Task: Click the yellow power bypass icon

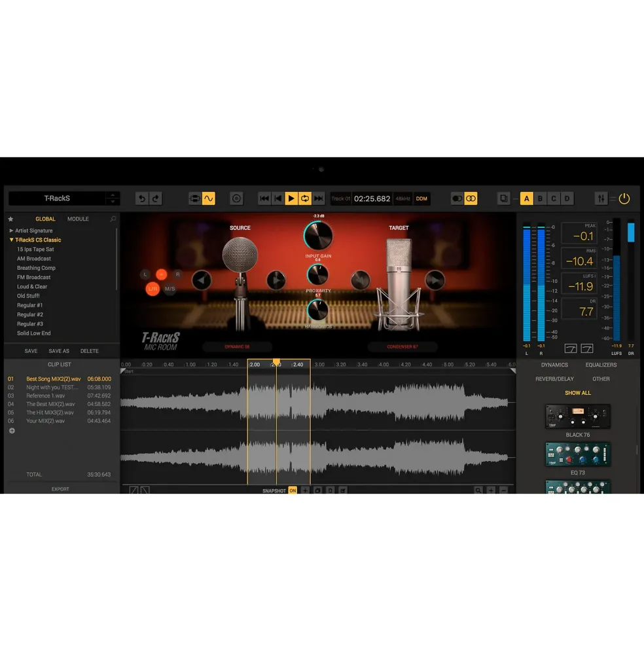Action: pyautogui.click(x=624, y=198)
